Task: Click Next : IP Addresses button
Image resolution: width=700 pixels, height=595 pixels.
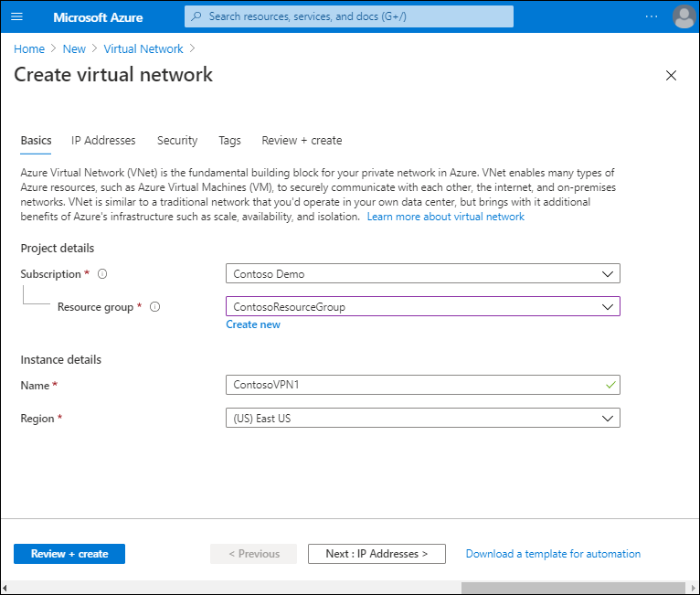Action: click(377, 554)
